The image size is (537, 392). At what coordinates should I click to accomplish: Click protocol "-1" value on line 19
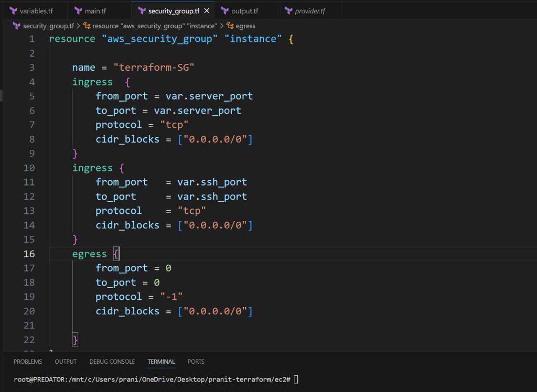click(x=171, y=297)
